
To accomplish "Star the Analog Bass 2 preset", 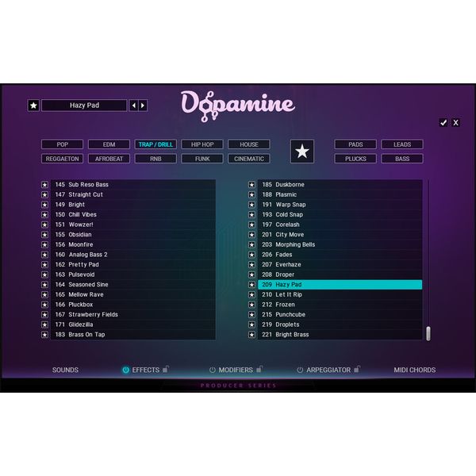I will click(44, 255).
